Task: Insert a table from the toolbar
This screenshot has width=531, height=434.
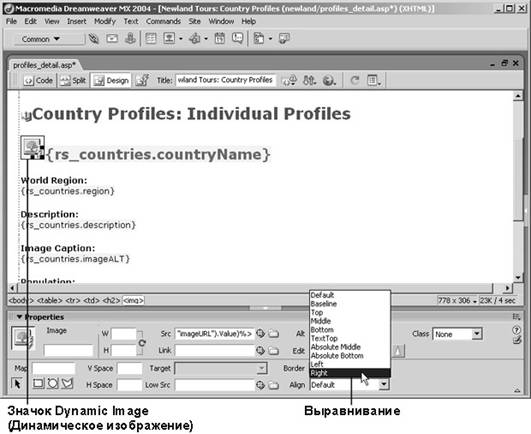Action: click(x=151, y=39)
